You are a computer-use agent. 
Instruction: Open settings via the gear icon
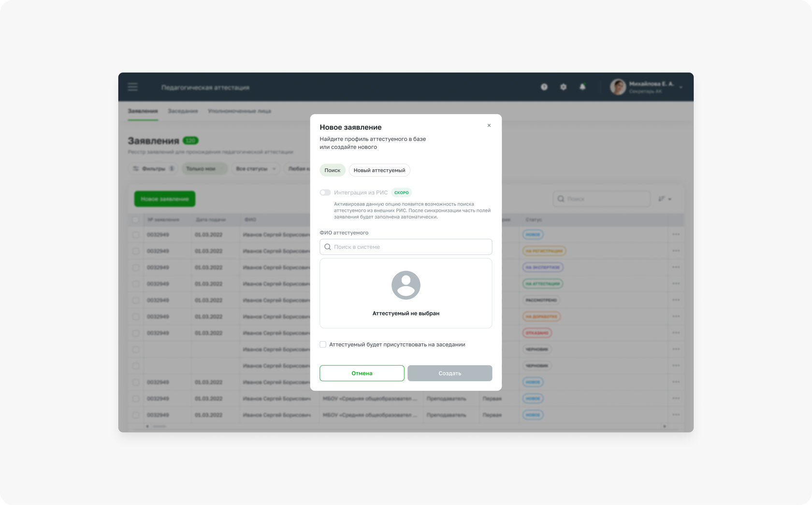click(564, 87)
